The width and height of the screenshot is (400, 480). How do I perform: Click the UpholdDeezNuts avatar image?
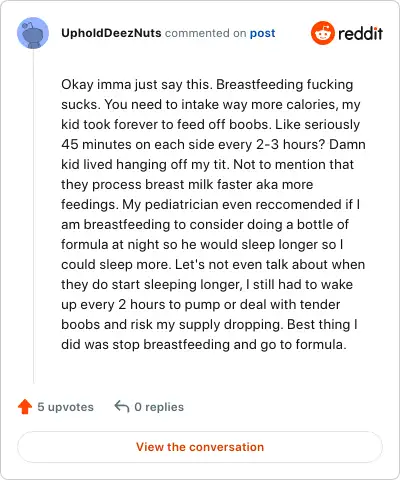tap(33, 33)
